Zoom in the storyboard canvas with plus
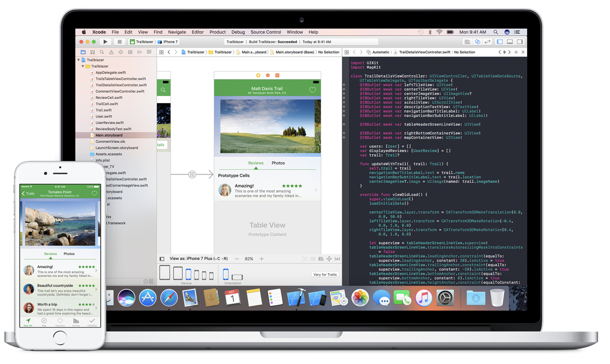 pyautogui.click(x=262, y=259)
